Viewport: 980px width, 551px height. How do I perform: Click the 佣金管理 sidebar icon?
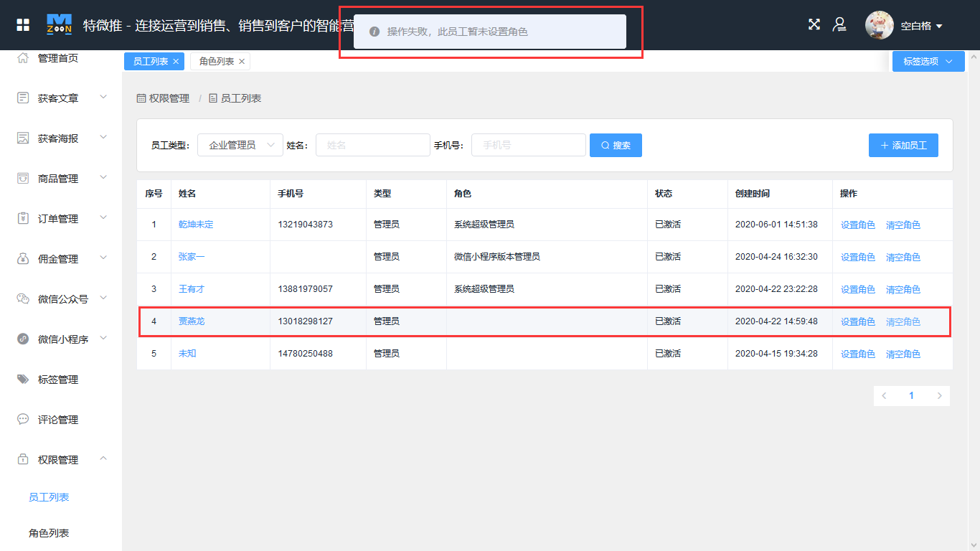(23, 258)
